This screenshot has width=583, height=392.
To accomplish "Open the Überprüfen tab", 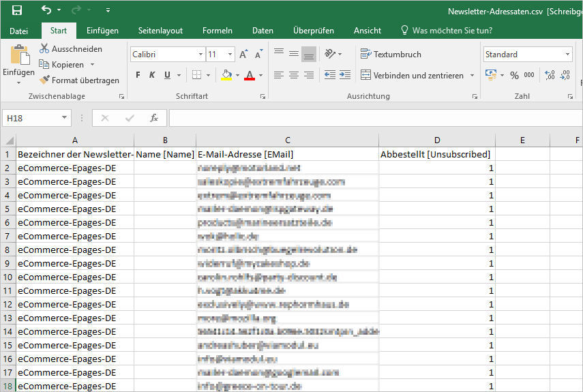I will [313, 31].
